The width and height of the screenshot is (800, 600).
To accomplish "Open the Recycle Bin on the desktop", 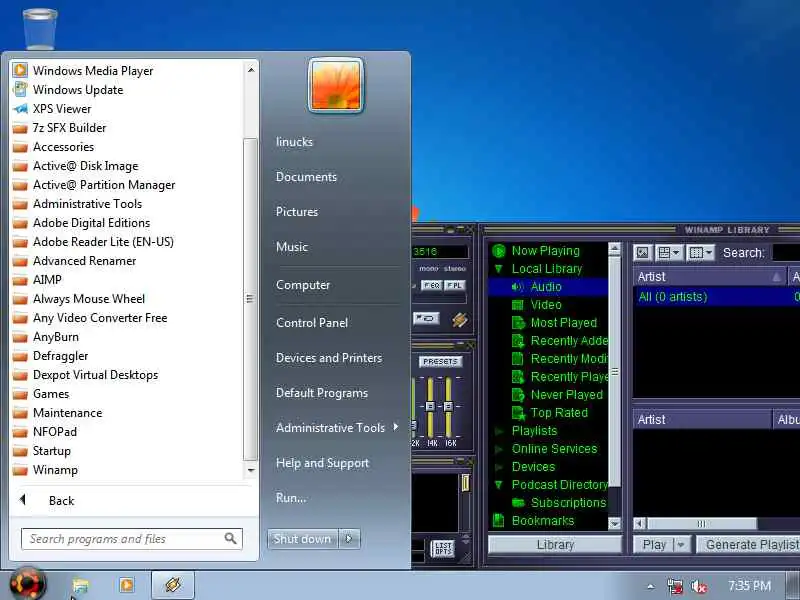I will (40, 28).
